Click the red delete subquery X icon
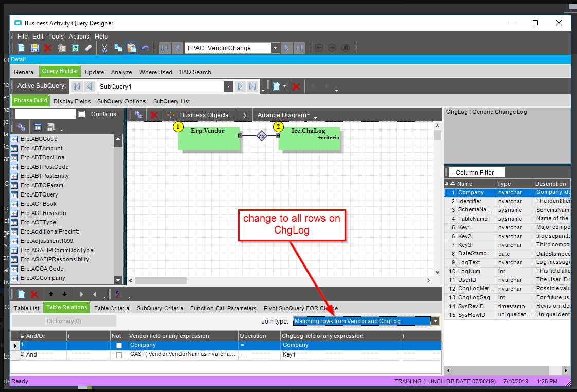Image resolution: width=577 pixels, height=392 pixels. click(296, 86)
